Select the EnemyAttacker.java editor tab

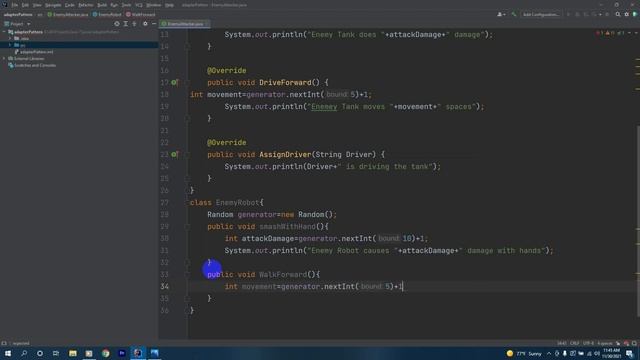coord(185,24)
